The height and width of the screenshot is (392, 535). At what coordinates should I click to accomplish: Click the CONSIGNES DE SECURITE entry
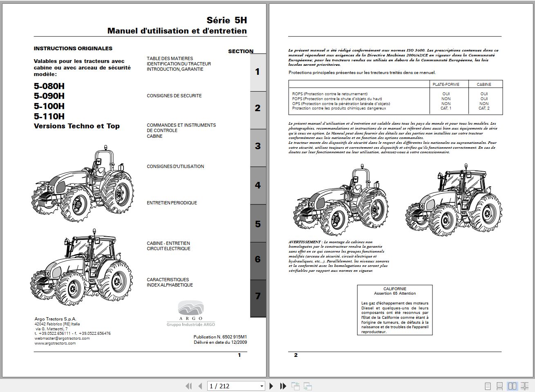click(x=174, y=96)
